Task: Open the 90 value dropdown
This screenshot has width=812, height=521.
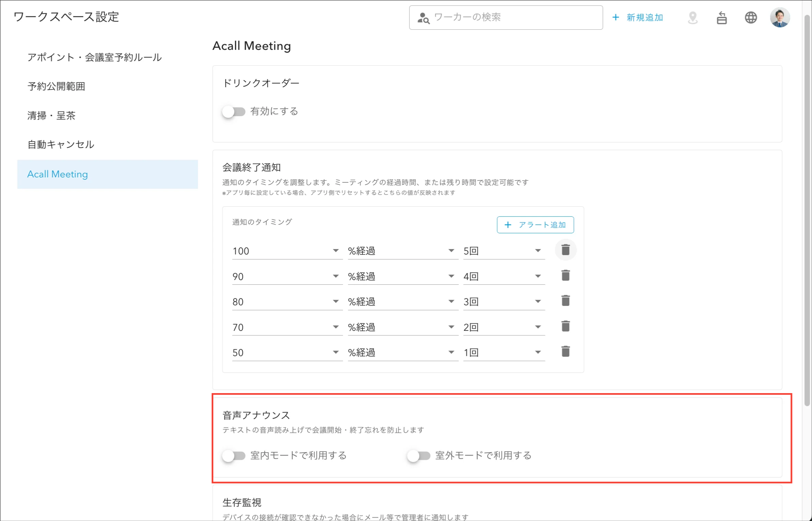Action: [287, 276]
